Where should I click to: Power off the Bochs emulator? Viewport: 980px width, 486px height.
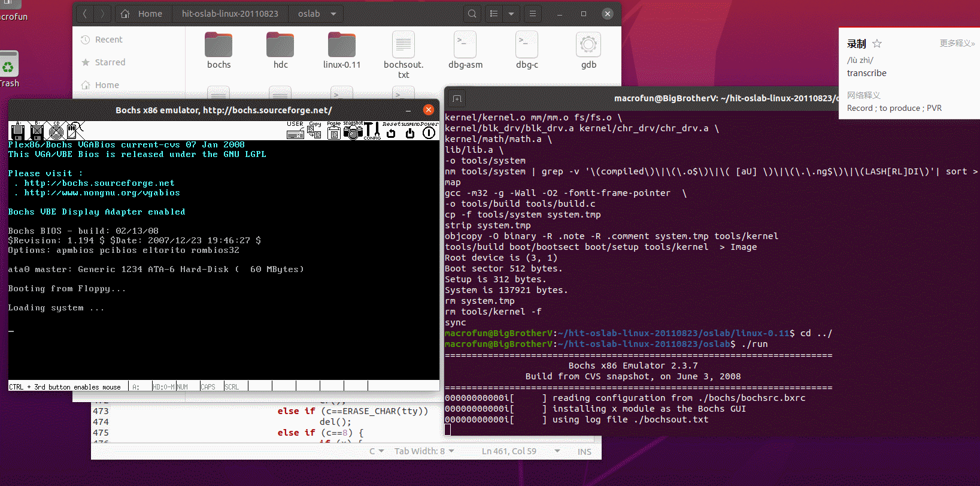coord(429,131)
